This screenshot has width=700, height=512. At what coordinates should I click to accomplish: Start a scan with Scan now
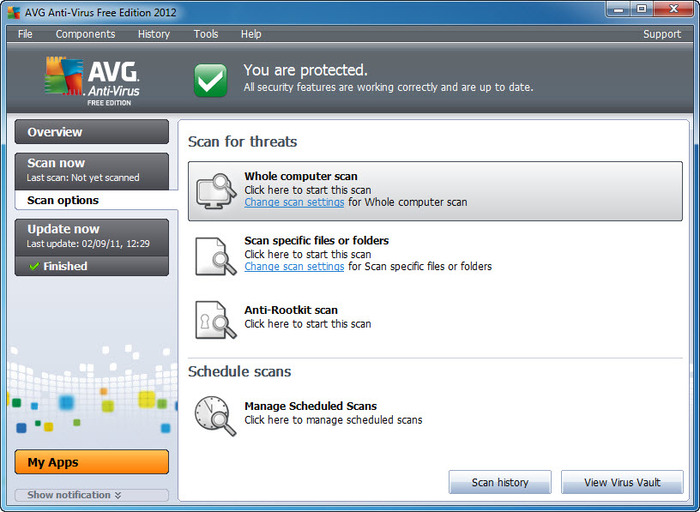(x=92, y=171)
